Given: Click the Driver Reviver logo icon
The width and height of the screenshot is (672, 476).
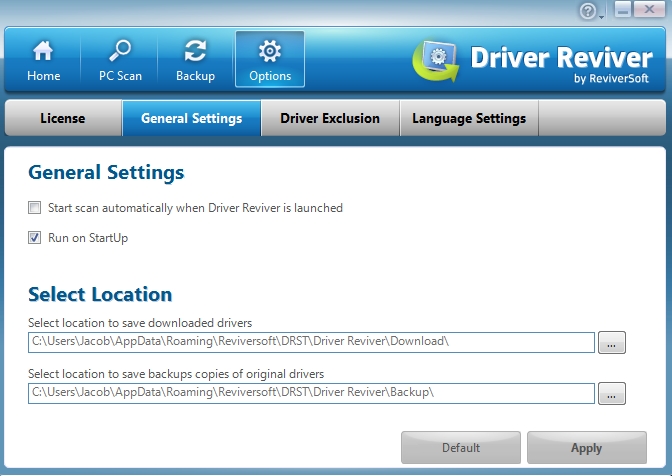Looking at the screenshot, I should click(x=436, y=61).
